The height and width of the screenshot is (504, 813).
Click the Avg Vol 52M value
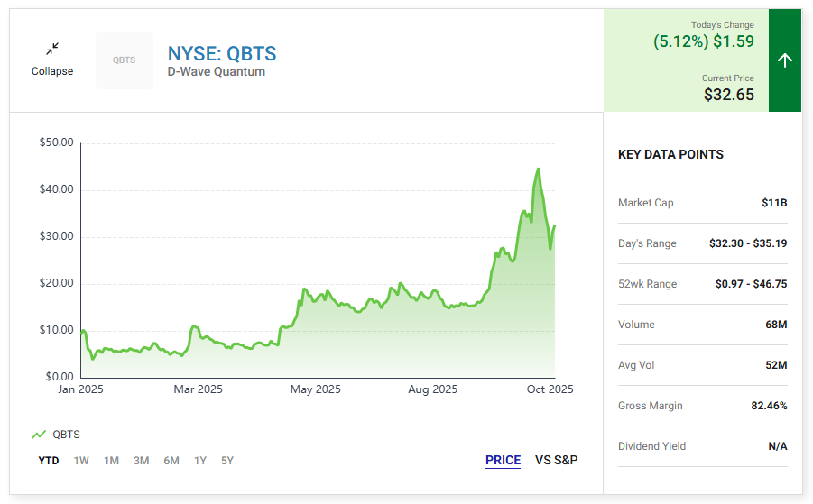(x=776, y=365)
